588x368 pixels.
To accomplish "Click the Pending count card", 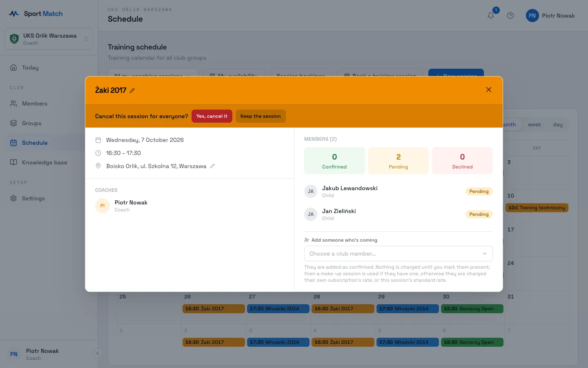I will 399,161.
